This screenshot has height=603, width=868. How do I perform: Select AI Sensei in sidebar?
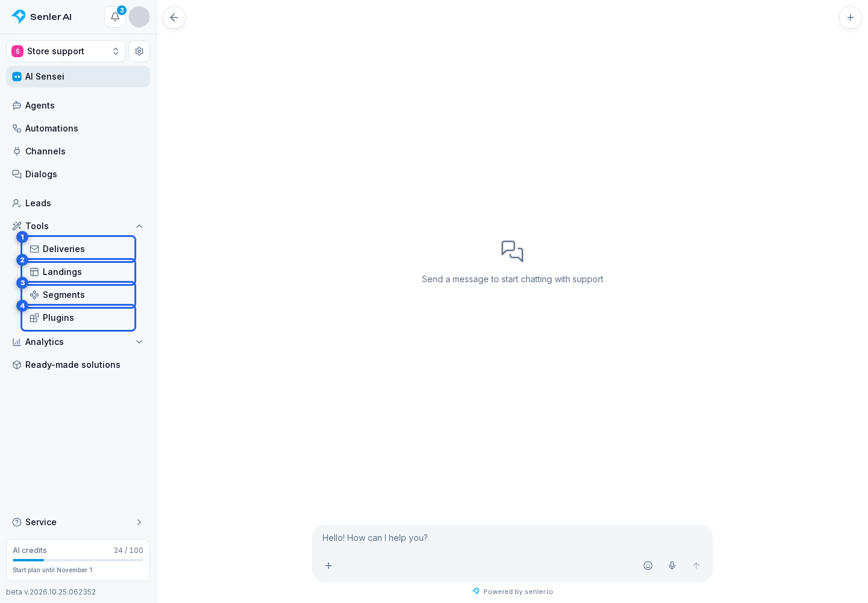tap(78, 77)
